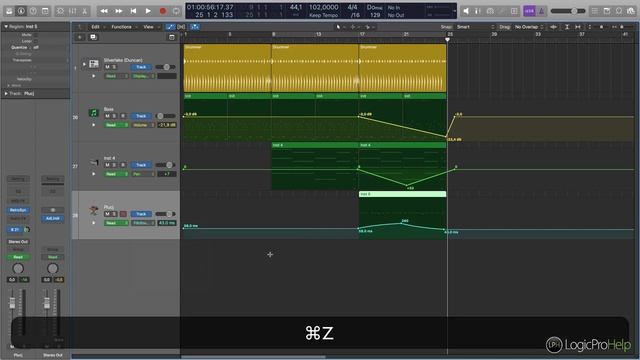This screenshot has width=640, height=360.
Task: Toggle the Flex button
Action: (x=181, y=27)
